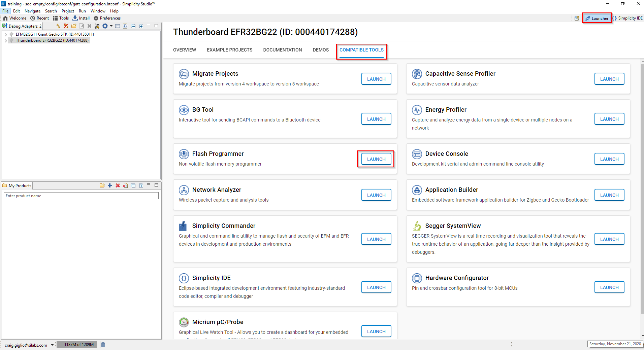Click the disabled-detection crossed-out icon in Debug Adapters
The image size is (644, 350).
tap(66, 26)
